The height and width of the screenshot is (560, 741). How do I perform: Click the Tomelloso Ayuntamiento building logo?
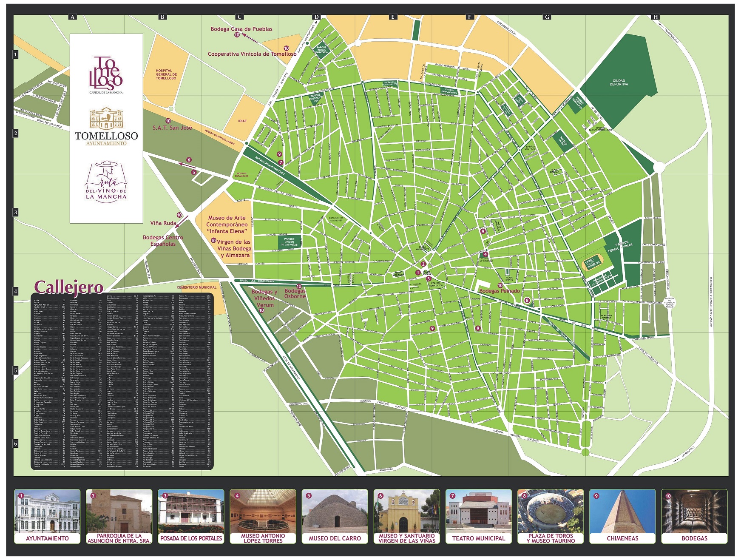click(106, 126)
